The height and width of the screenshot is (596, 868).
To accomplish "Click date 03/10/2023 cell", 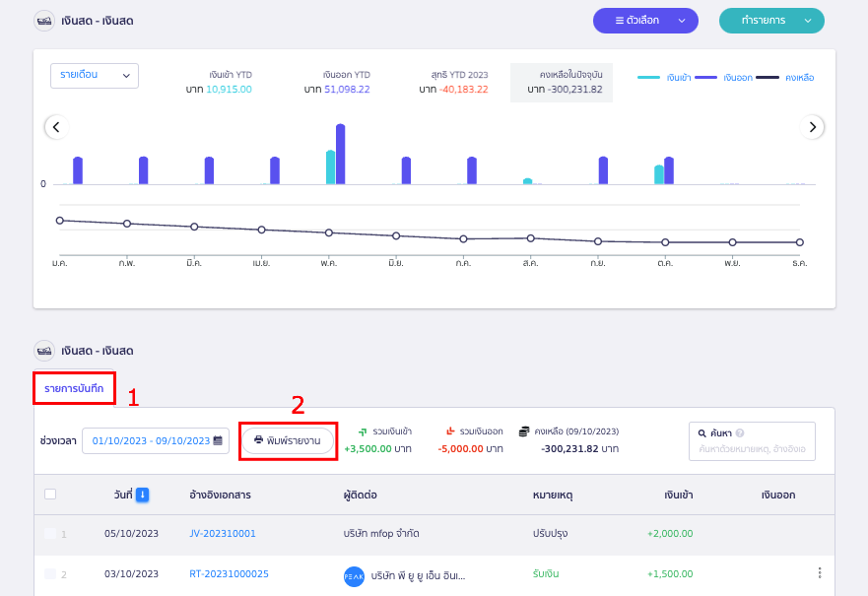I will pos(131,574).
